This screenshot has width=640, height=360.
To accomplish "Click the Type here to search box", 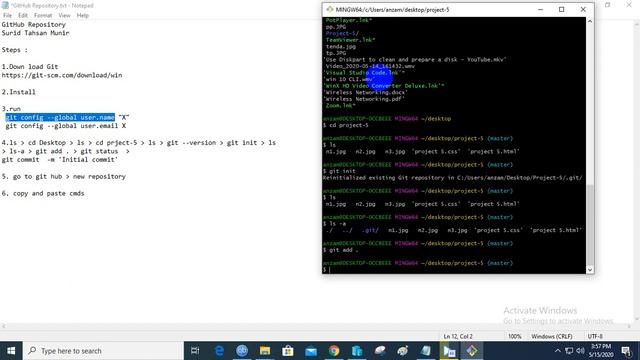I will pos(103,351).
